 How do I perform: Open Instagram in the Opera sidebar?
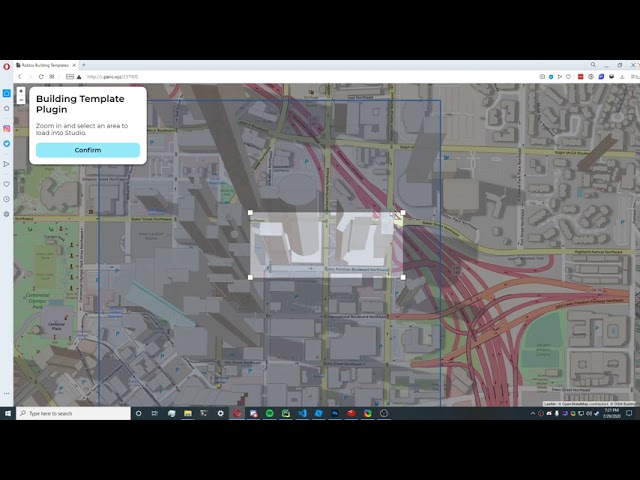[x=7, y=129]
